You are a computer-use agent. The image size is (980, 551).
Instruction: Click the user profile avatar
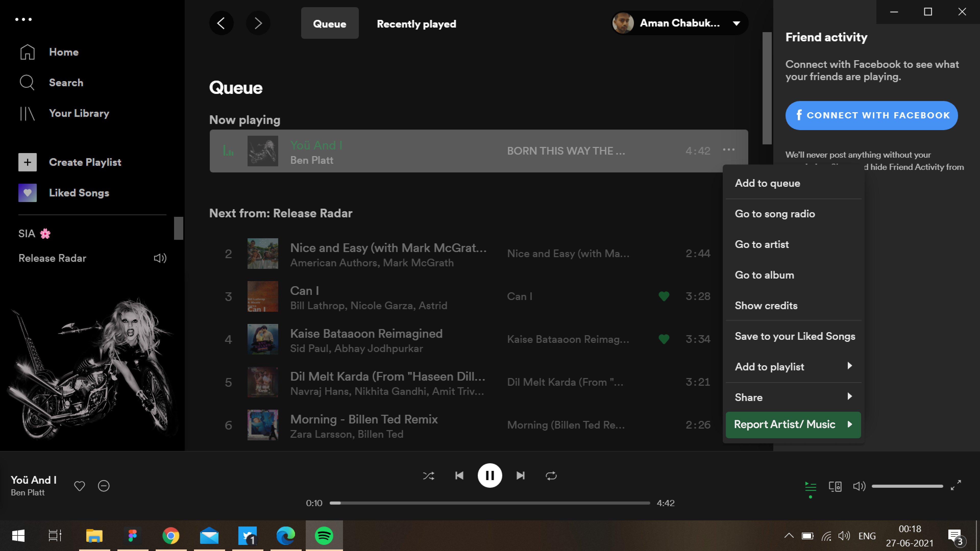(623, 23)
